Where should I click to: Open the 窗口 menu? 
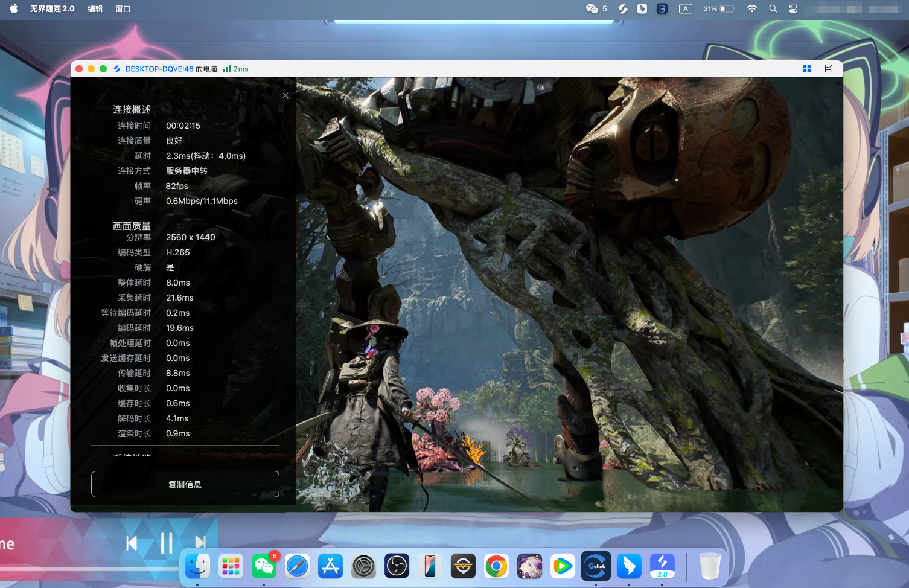point(123,8)
